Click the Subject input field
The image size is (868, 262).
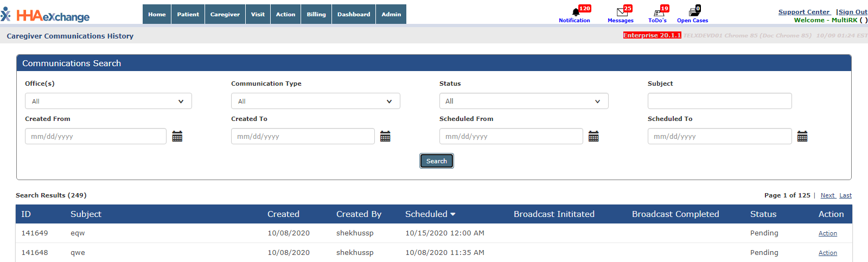[719, 101]
